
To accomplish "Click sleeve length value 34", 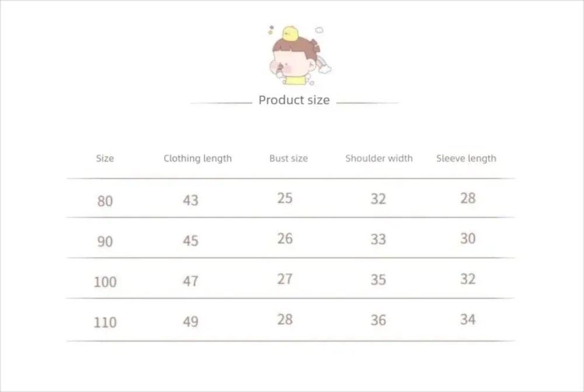I will (468, 319).
